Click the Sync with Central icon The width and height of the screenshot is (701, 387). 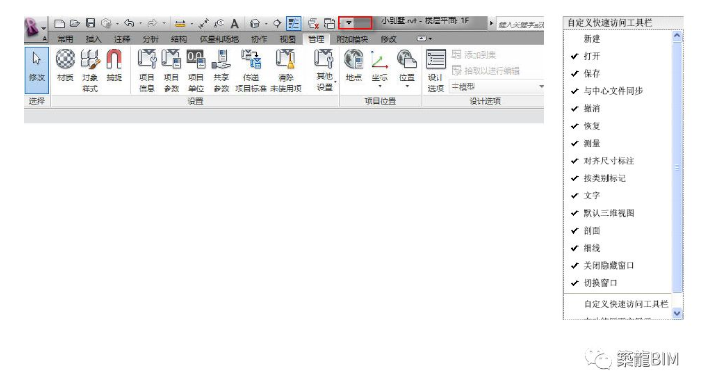tap(106, 23)
